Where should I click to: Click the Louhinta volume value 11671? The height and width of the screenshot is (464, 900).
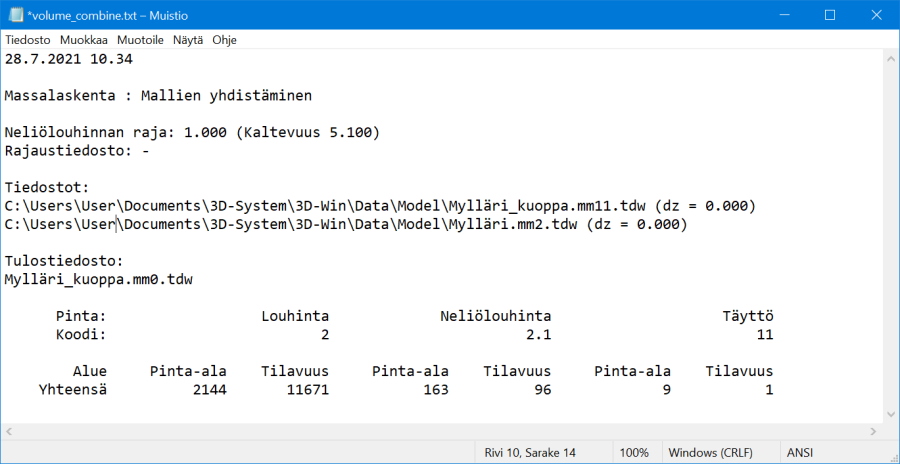tap(304, 389)
